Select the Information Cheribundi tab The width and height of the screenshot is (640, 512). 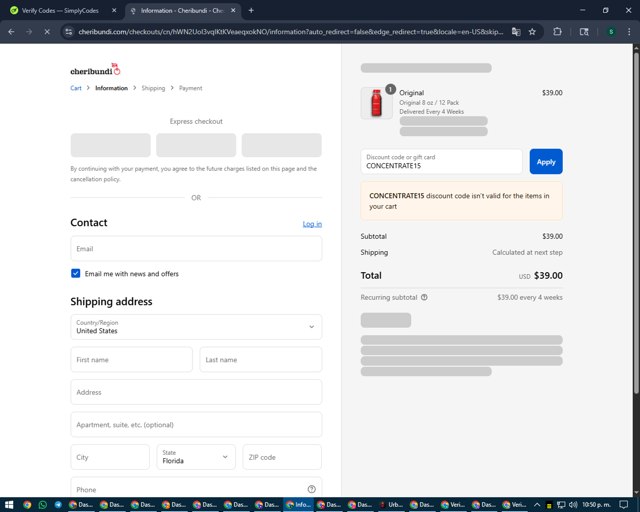tap(182, 11)
